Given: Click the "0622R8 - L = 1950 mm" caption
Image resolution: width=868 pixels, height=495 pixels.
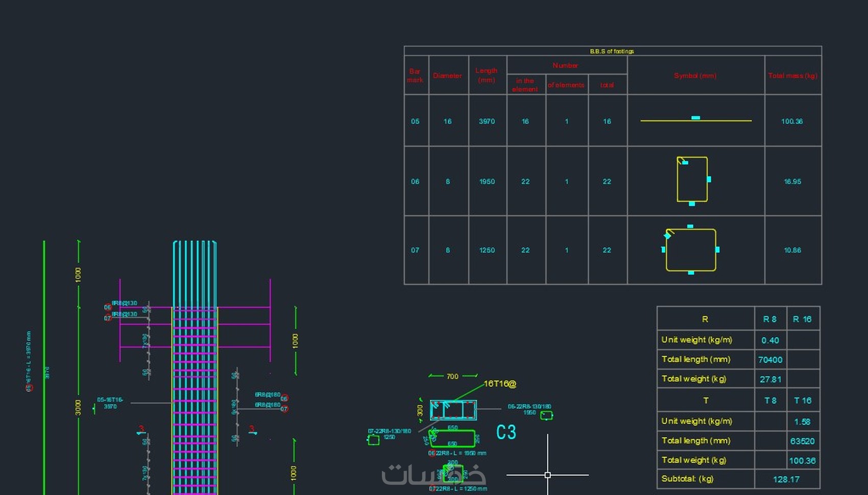Looking at the screenshot, I should (457, 453).
